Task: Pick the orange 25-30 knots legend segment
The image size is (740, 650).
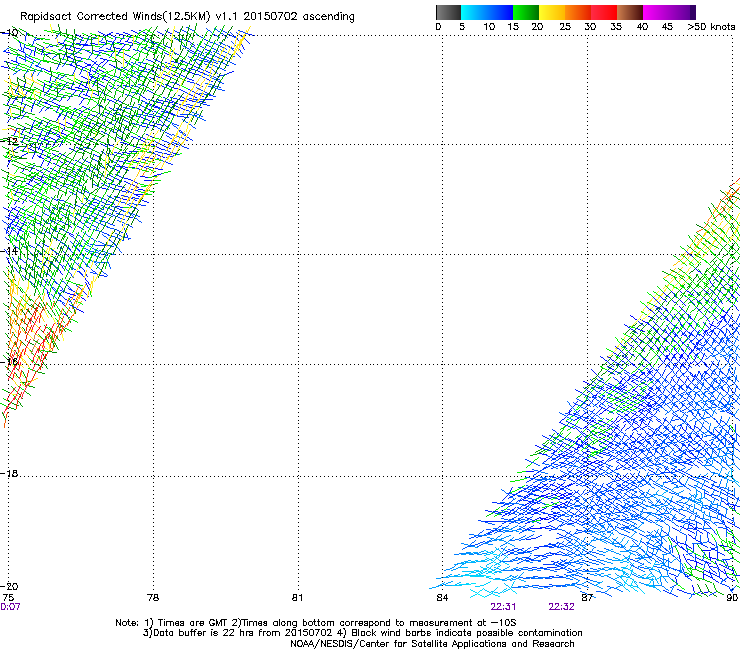Action: pos(578,12)
